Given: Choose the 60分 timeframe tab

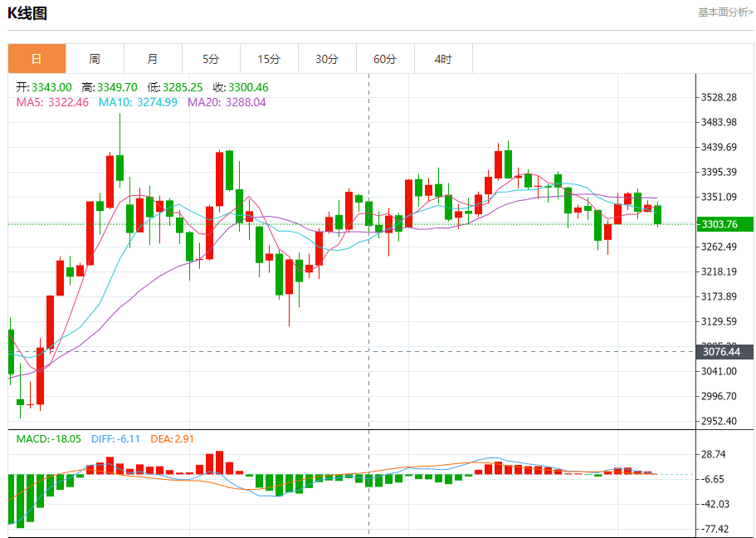Looking at the screenshot, I should click(x=385, y=59).
